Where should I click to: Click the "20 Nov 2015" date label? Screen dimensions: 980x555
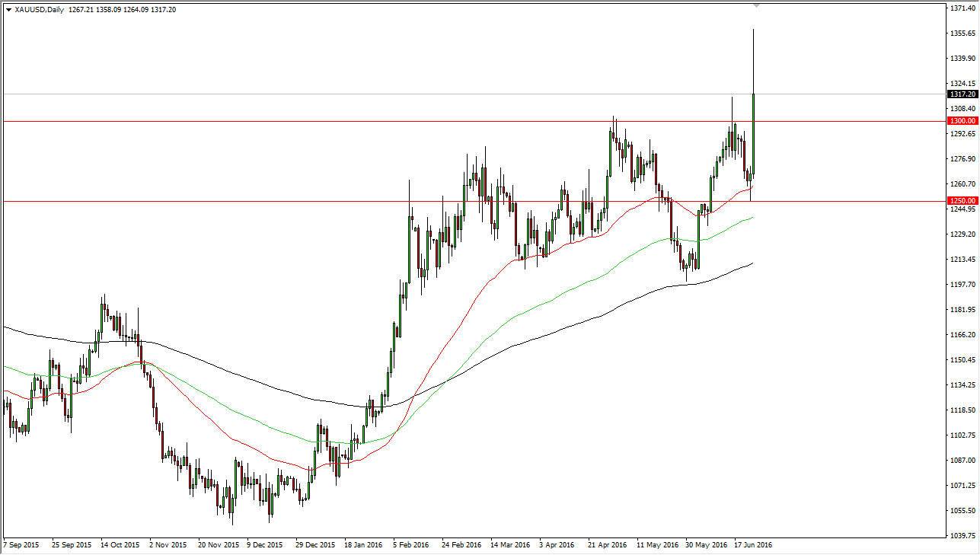[219, 545]
